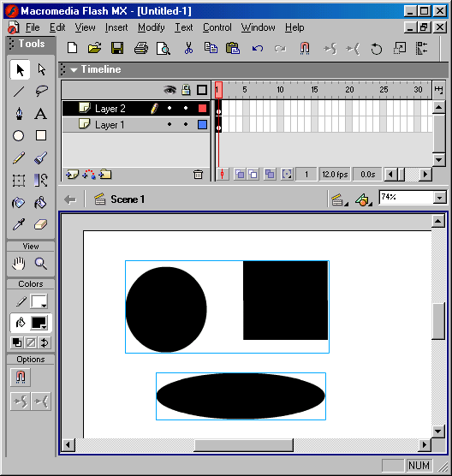
Task: Open the Edit Symbols dropdown
Action: [x=363, y=199]
